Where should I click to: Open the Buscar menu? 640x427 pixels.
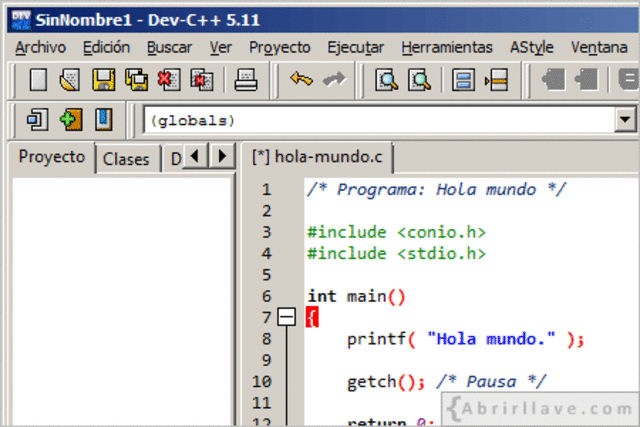pyautogui.click(x=169, y=48)
